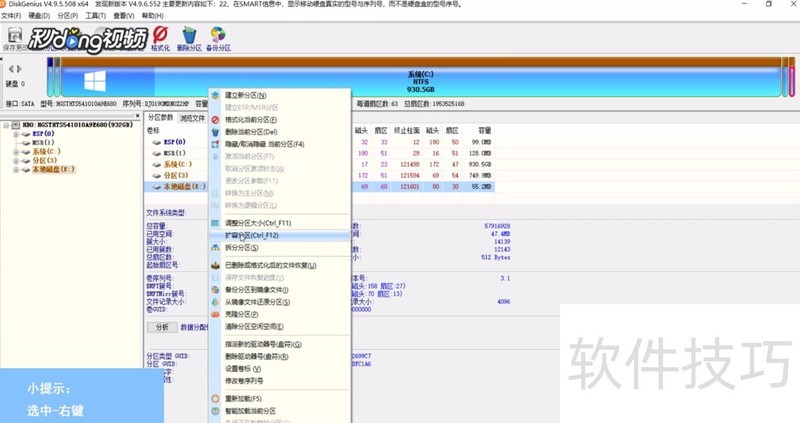Switch to the 浏览文件 tab
The height and width of the screenshot is (423, 800).
192,118
